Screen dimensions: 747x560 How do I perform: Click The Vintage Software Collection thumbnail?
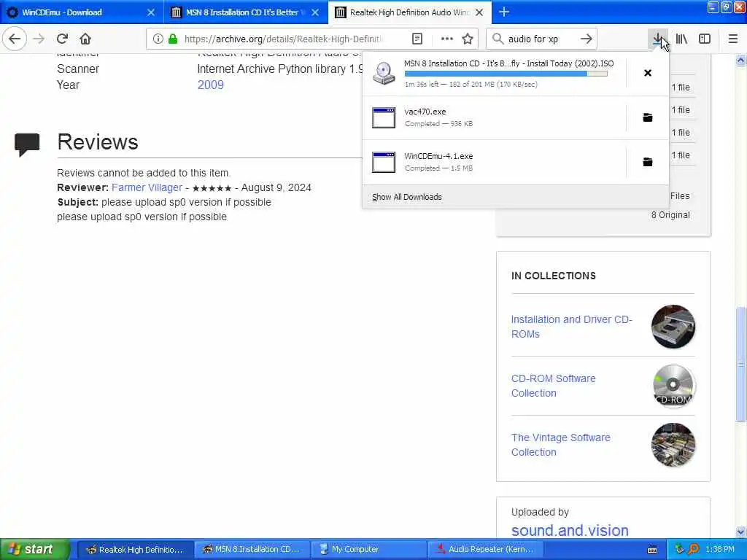tap(673, 445)
